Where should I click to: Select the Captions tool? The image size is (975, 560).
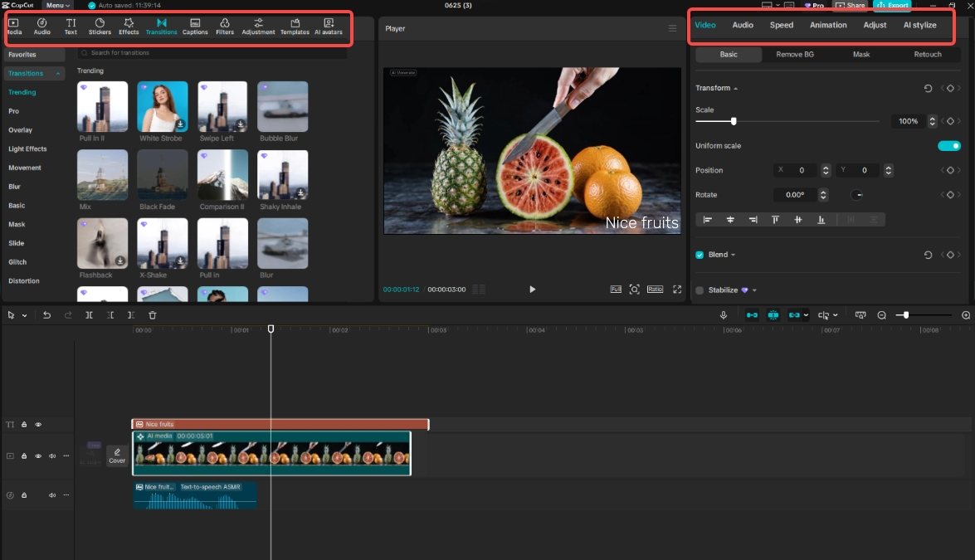tap(195, 25)
